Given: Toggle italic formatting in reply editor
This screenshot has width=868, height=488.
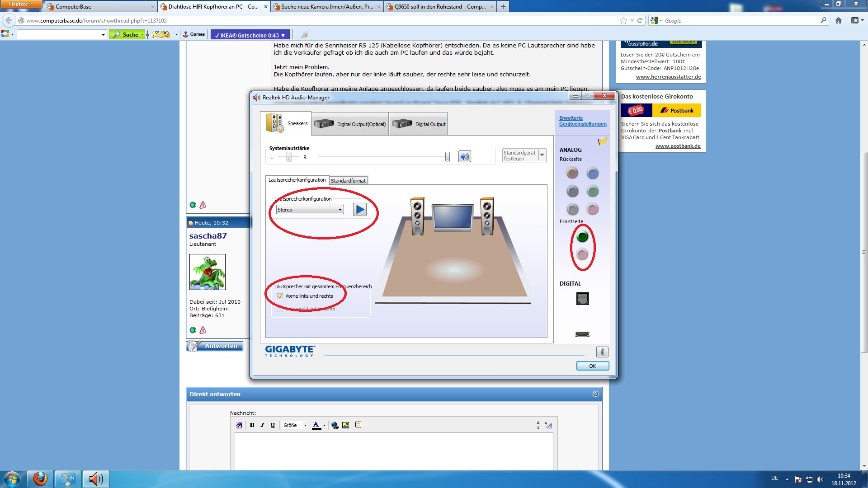Looking at the screenshot, I should pyautogui.click(x=262, y=425).
